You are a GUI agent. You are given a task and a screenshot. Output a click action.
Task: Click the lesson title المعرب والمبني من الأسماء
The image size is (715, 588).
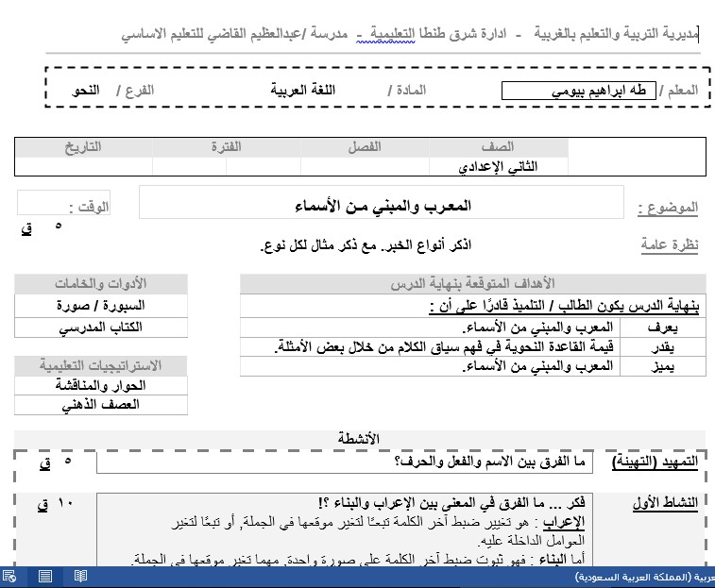(383, 206)
